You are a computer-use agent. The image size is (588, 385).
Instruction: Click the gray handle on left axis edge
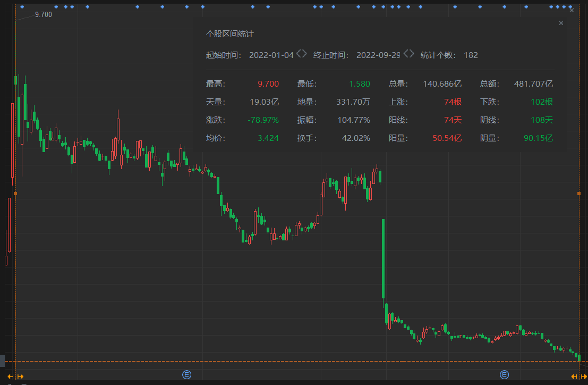(2, 361)
